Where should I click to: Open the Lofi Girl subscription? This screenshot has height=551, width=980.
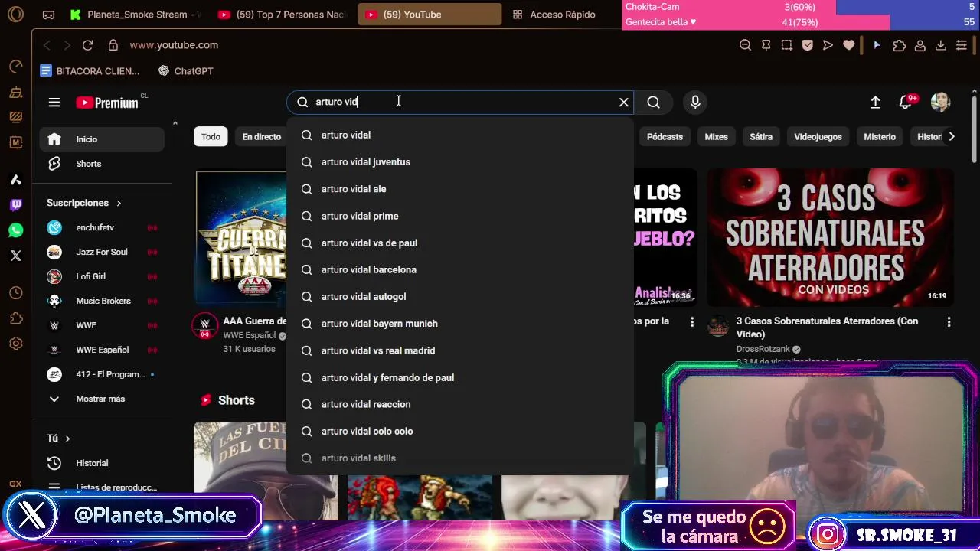(x=102, y=276)
